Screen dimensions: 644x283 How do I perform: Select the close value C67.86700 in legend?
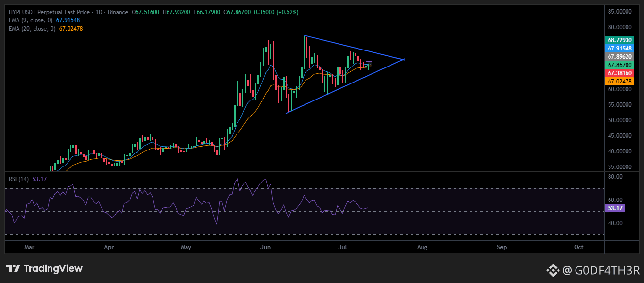click(237, 12)
